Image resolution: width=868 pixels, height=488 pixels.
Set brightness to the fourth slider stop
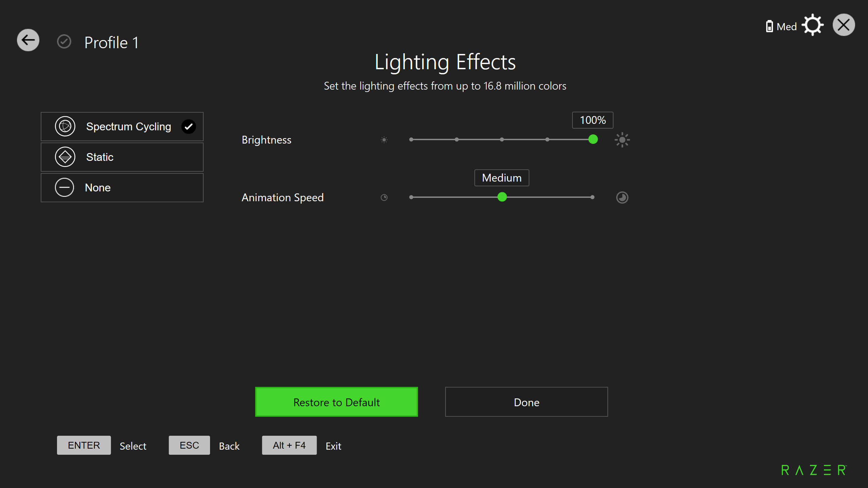547,139
